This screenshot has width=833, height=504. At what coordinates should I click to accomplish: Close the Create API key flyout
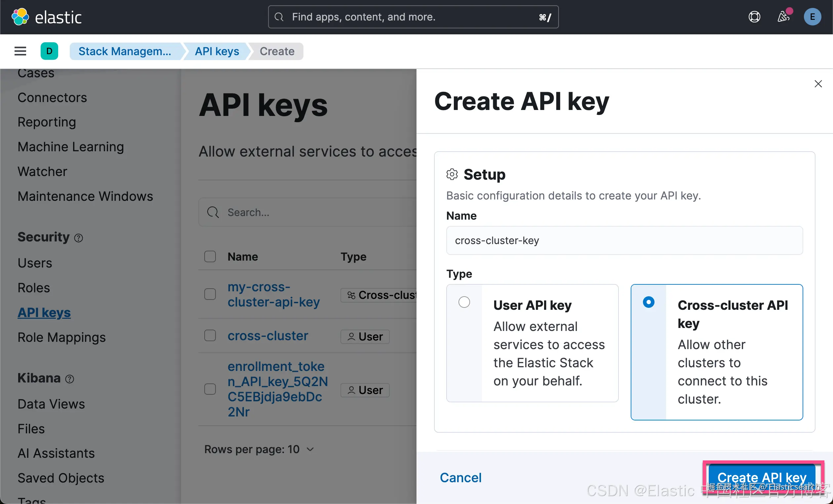tap(818, 84)
